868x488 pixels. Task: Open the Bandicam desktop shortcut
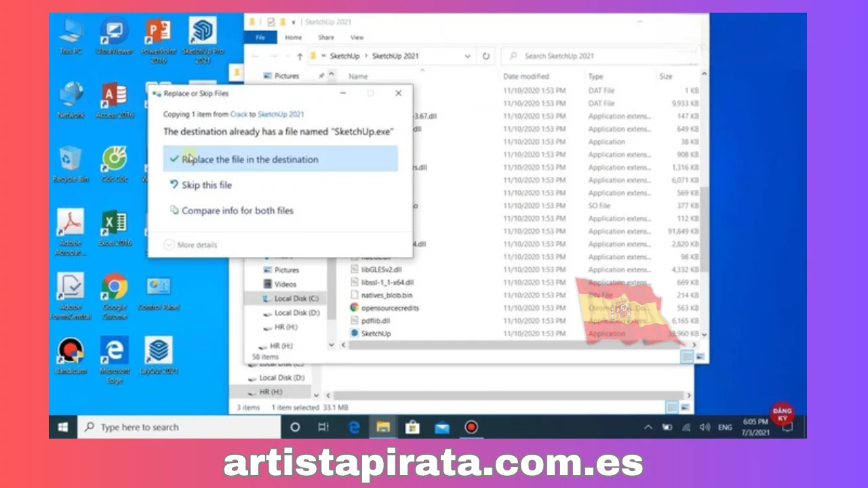click(x=71, y=356)
